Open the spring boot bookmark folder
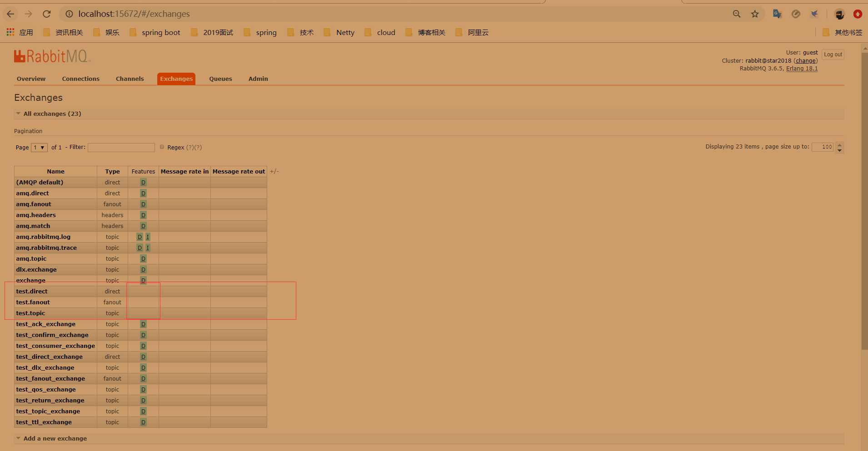 (155, 32)
